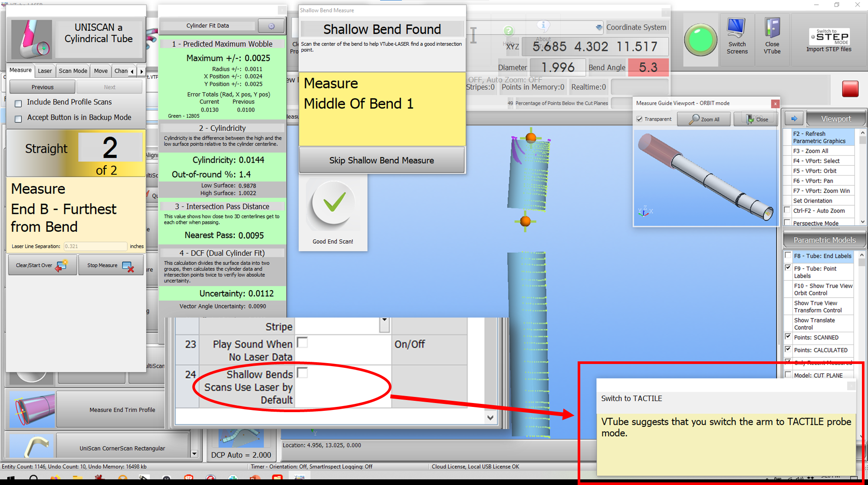Open the Scan Mode tab
This screenshot has height=485, width=868.
[x=73, y=71]
